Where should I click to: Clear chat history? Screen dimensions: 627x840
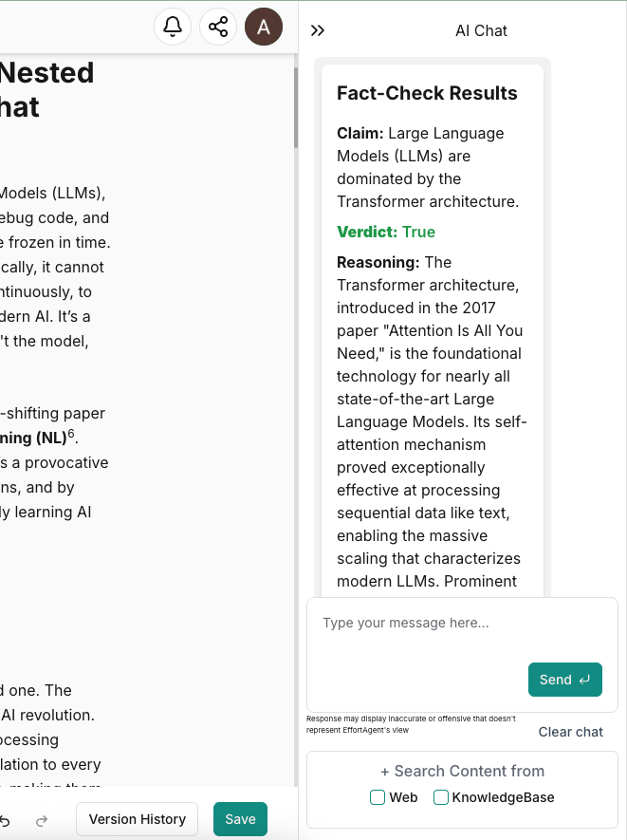coord(571,732)
